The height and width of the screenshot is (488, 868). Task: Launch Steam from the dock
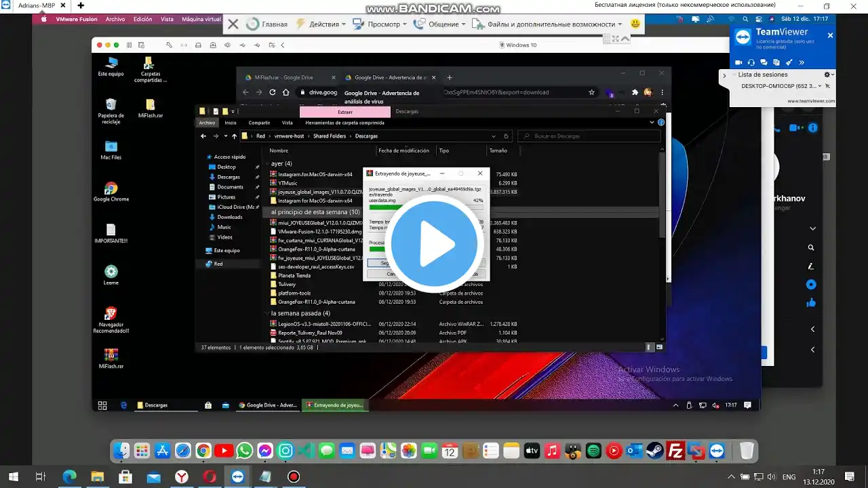[x=655, y=450]
